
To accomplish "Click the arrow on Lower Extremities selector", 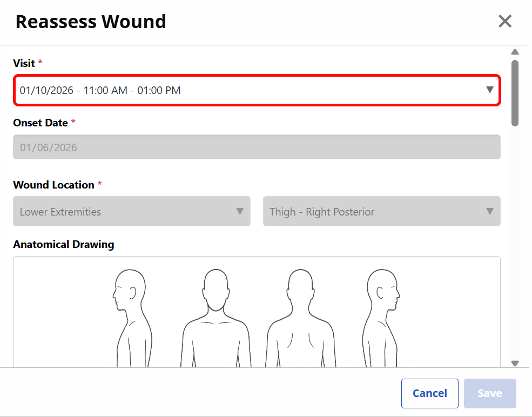I will click(240, 211).
